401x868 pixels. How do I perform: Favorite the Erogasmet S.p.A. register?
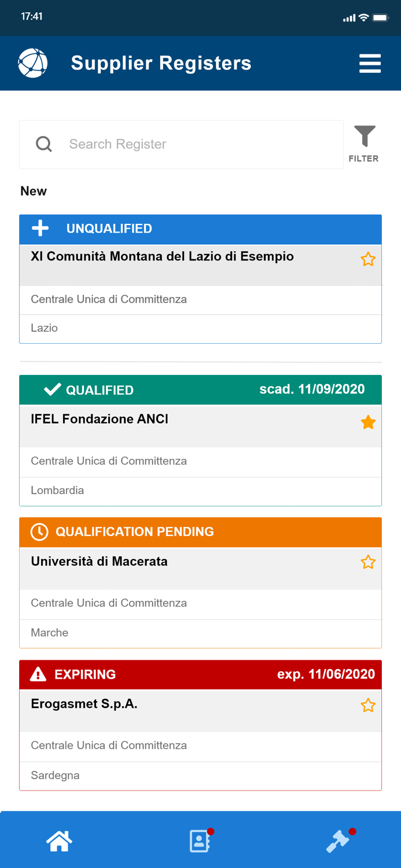[x=368, y=705]
